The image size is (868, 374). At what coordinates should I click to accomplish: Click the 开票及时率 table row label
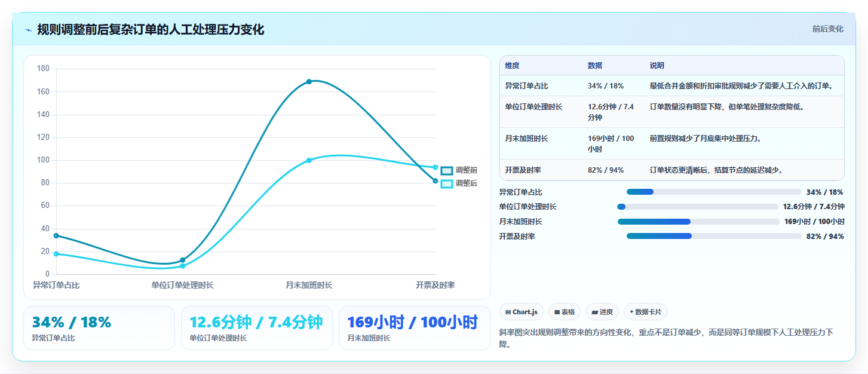(x=523, y=170)
